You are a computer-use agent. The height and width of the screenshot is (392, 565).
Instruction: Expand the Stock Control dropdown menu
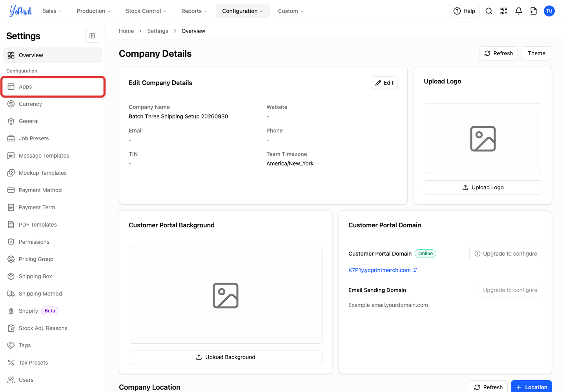[x=146, y=11]
